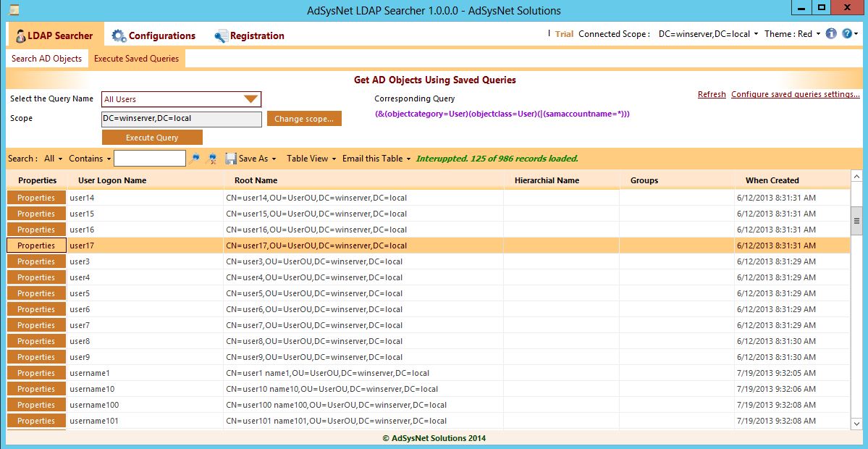Click the Groups column header
Image resolution: width=868 pixels, height=449 pixels.
pyautogui.click(x=676, y=180)
